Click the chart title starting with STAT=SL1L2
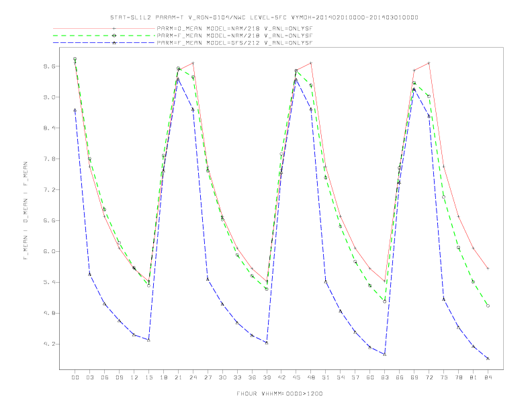This screenshot has width=532, height=411. (x=264, y=17)
